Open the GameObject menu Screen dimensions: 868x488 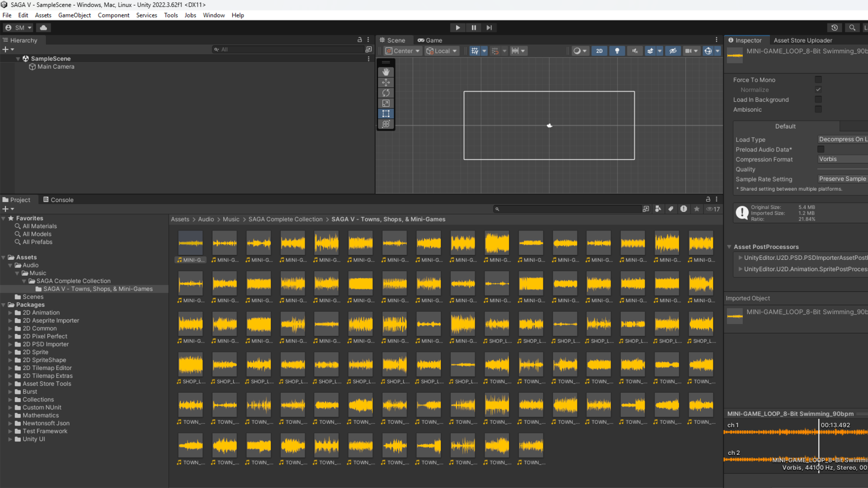click(74, 15)
